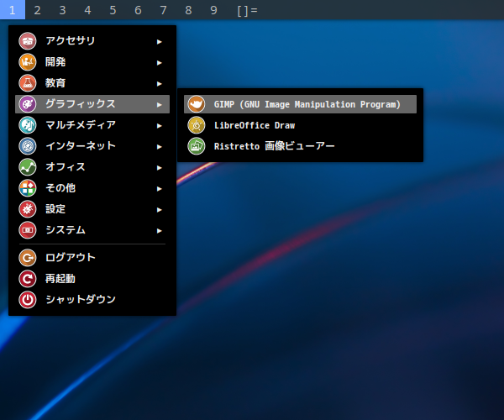Switch to workspace tag 9

click(x=213, y=9)
